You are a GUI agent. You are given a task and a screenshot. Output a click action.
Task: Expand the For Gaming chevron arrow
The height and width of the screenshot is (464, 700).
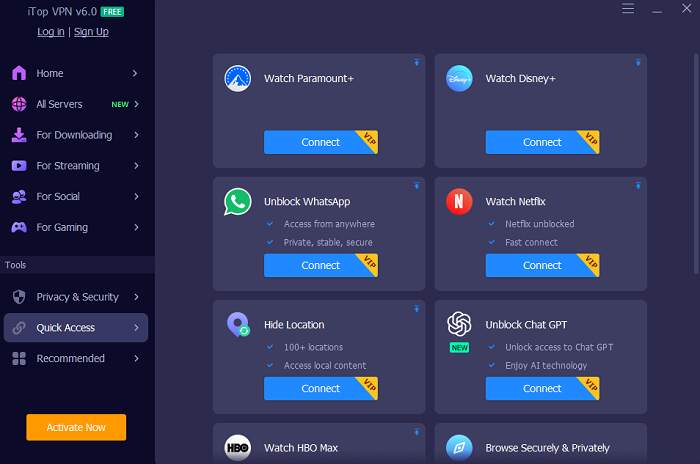coord(136,227)
